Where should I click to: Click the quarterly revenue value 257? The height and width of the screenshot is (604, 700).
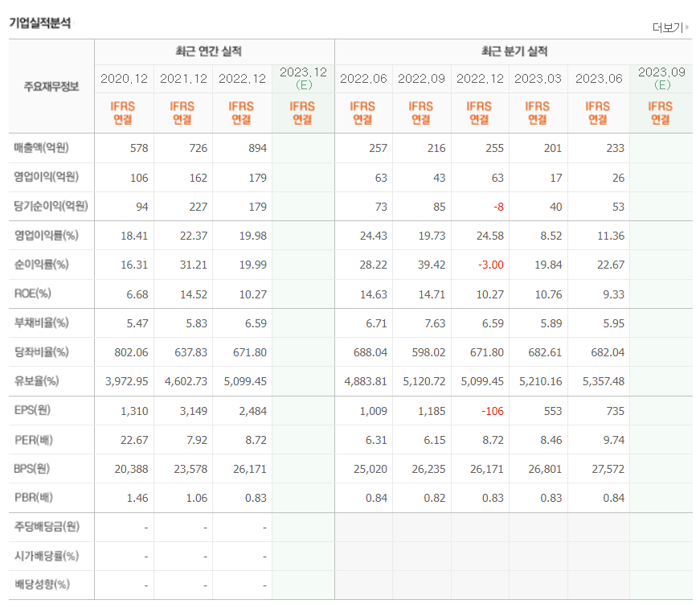378,148
